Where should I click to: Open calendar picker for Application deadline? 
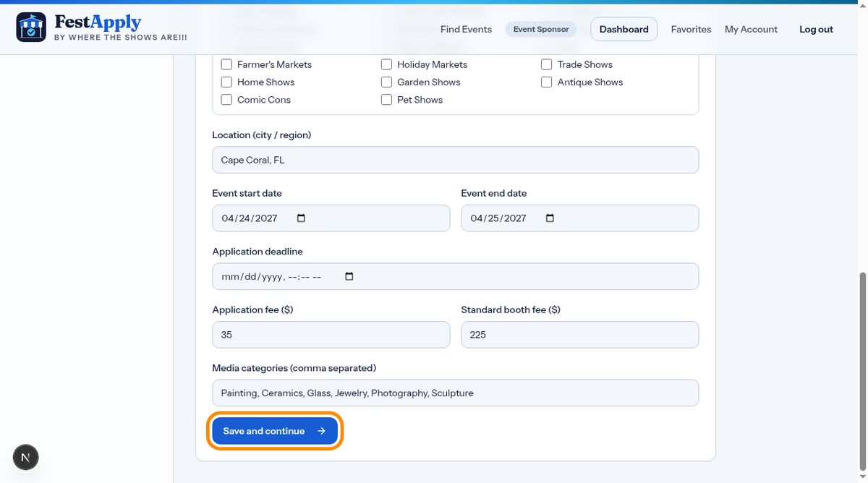[x=349, y=276]
